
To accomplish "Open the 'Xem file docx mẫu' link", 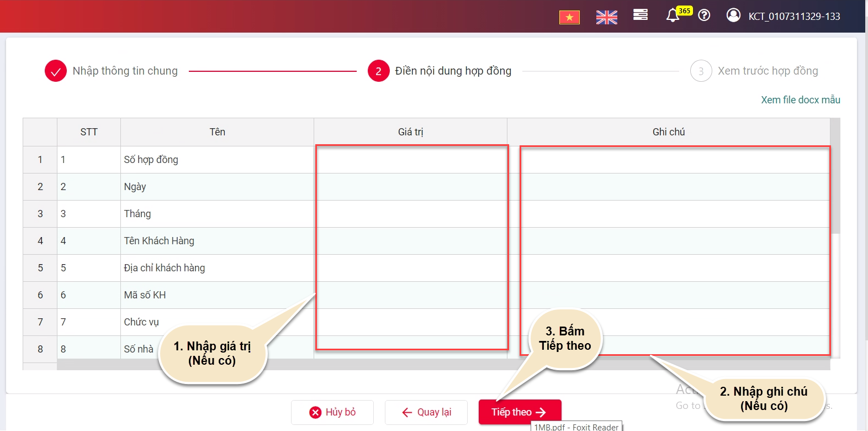I will point(801,100).
